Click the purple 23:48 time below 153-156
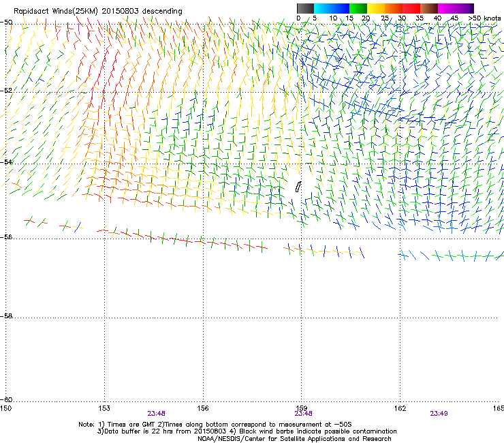 tap(157, 414)
